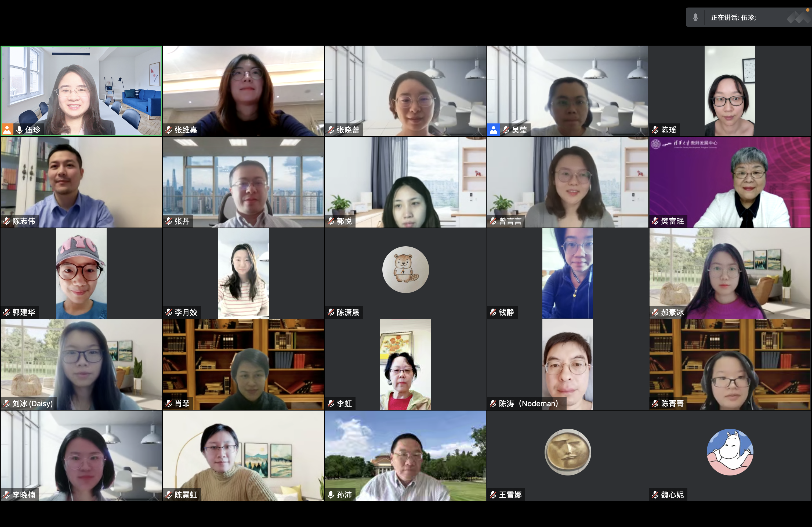Click the name label 陈涛 (Nodeman)

pos(528,404)
